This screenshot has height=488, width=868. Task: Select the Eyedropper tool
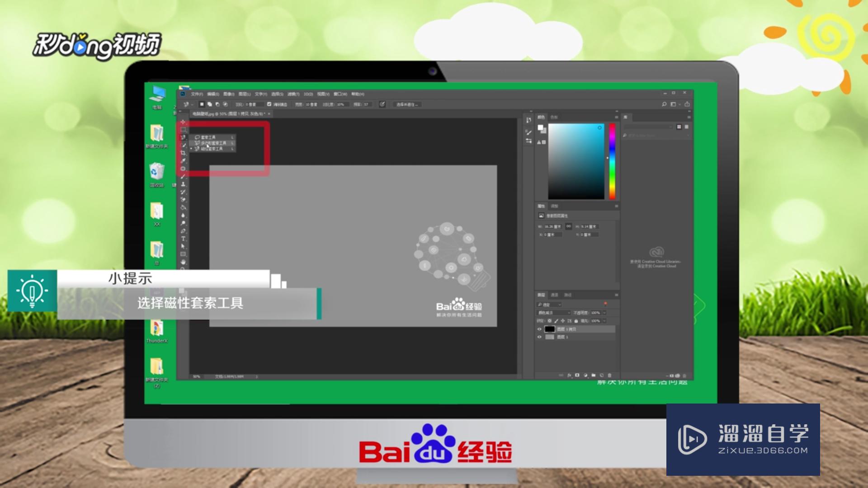coord(183,160)
